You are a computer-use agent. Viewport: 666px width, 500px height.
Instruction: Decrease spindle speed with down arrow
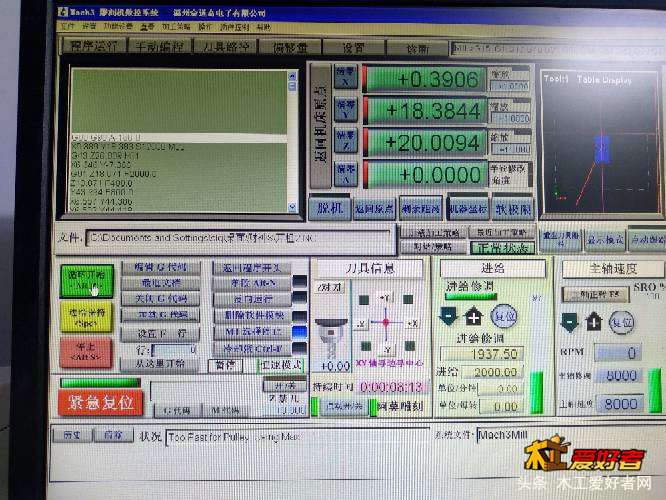(x=569, y=322)
